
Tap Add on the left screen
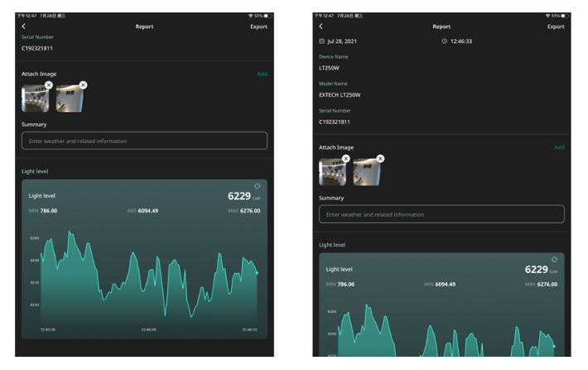click(x=263, y=74)
